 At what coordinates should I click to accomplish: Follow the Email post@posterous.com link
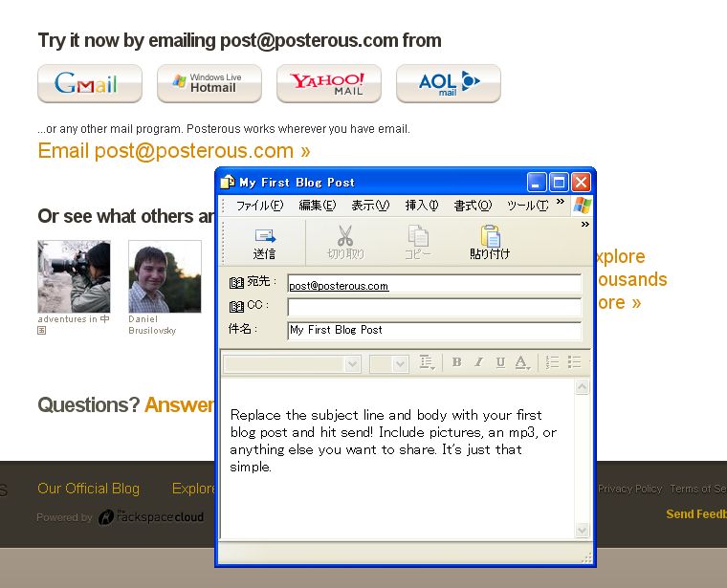click(174, 151)
